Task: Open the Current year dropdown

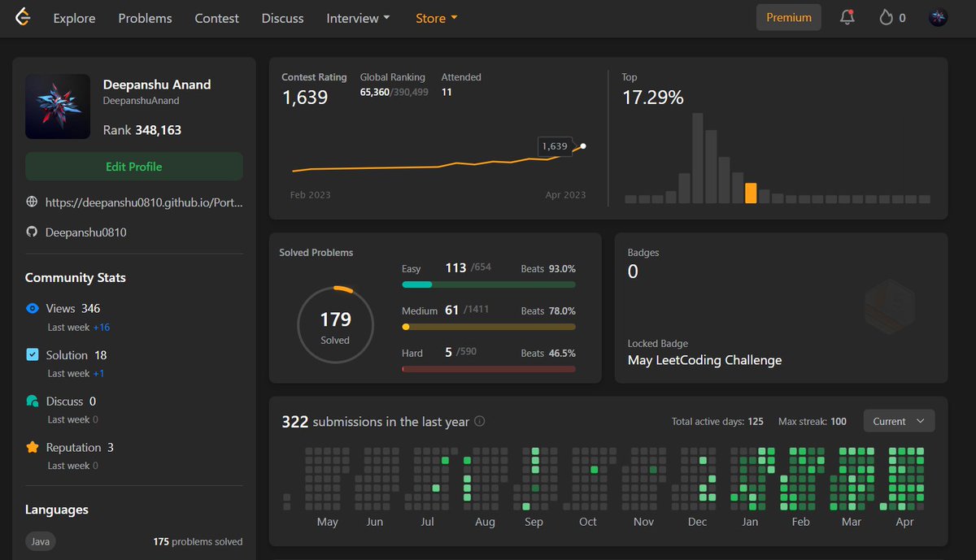Action: click(899, 421)
